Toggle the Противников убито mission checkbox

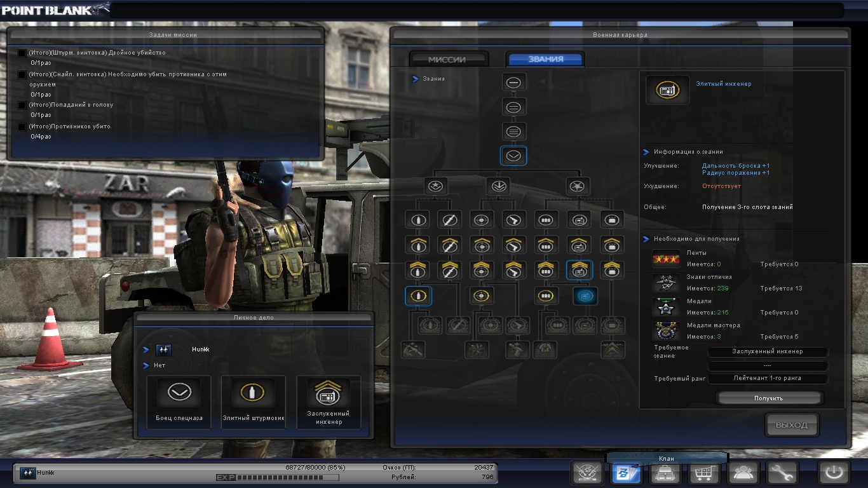tap(22, 126)
